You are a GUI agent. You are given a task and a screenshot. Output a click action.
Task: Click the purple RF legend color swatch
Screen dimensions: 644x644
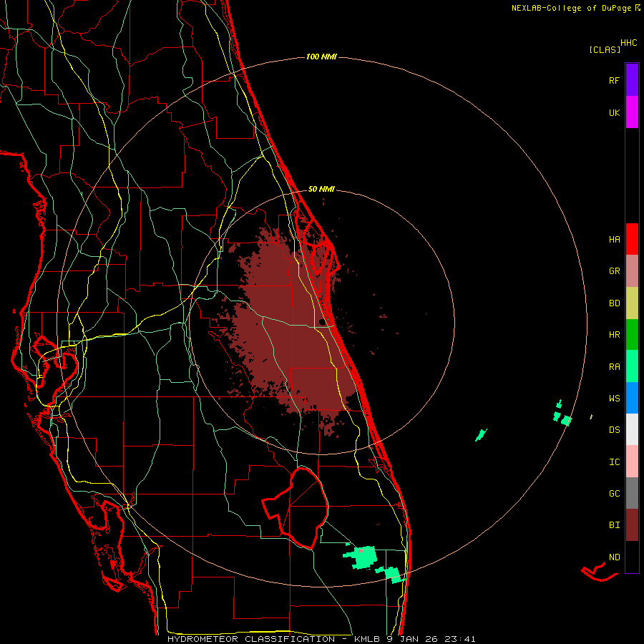pos(632,80)
